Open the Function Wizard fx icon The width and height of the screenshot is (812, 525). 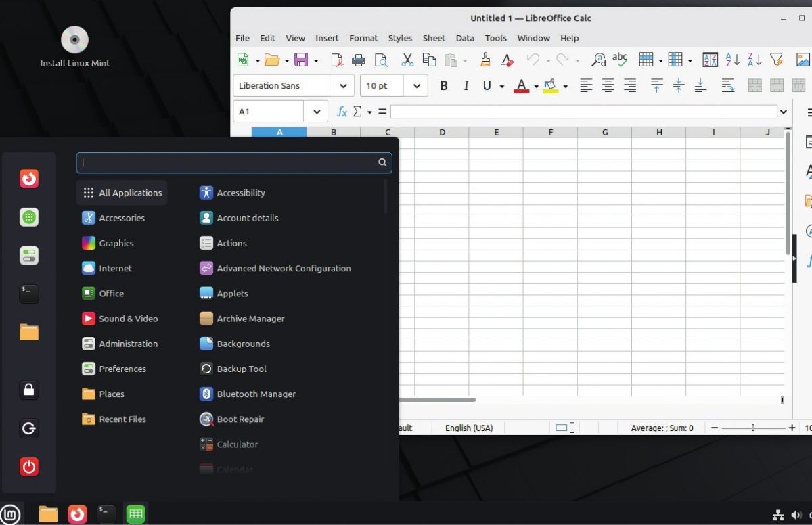point(342,112)
